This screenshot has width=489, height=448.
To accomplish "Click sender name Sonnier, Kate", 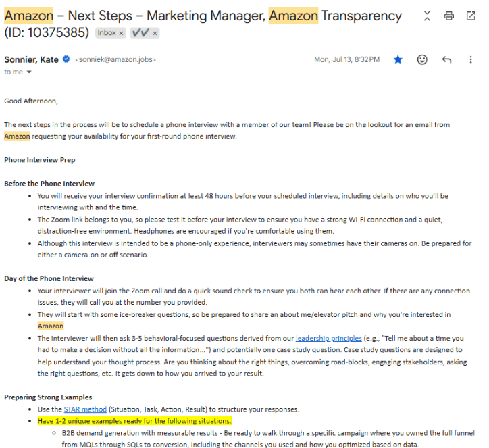I will point(31,59).
